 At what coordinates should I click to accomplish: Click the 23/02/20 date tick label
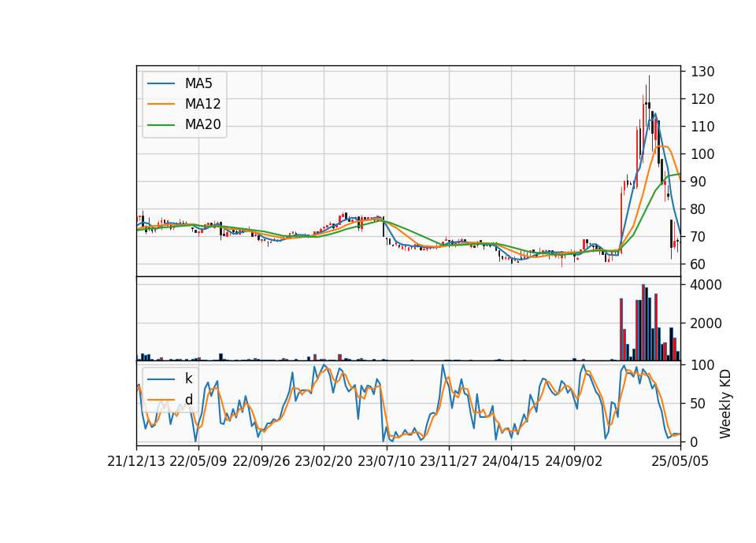click(x=324, y=461)
